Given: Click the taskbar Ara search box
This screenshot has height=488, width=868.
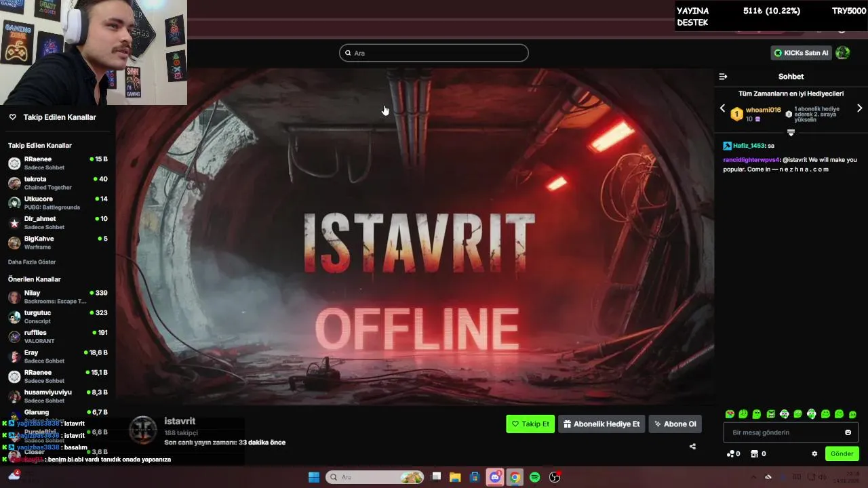Looking at the screenshot, I should coord(375,477).
